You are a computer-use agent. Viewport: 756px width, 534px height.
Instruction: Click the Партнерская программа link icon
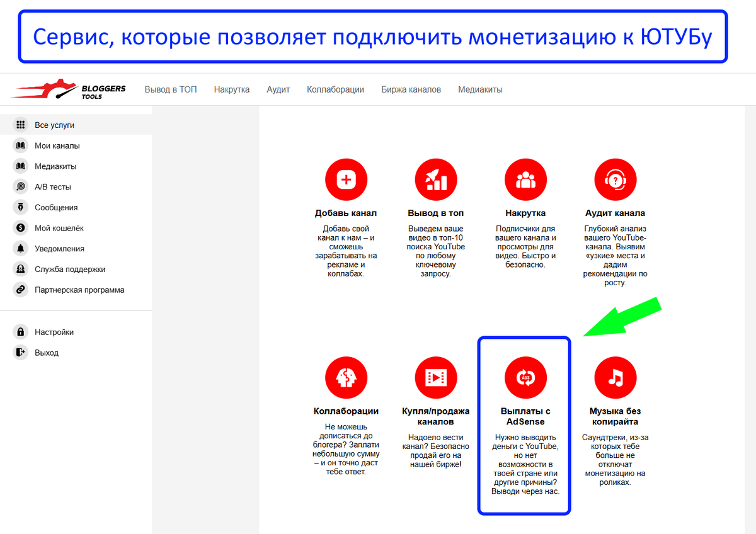pyautogui.click(x=21, y=290)
